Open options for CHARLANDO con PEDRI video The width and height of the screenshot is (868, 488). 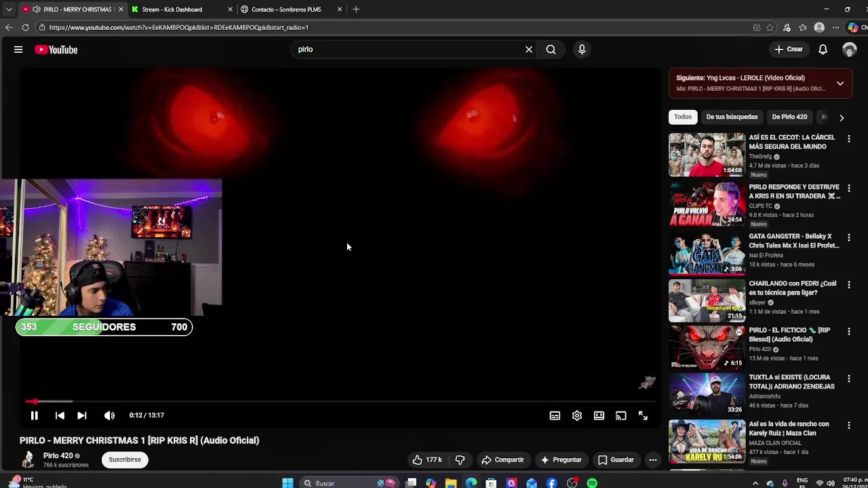pyautogui.click(x=848, y=285)
